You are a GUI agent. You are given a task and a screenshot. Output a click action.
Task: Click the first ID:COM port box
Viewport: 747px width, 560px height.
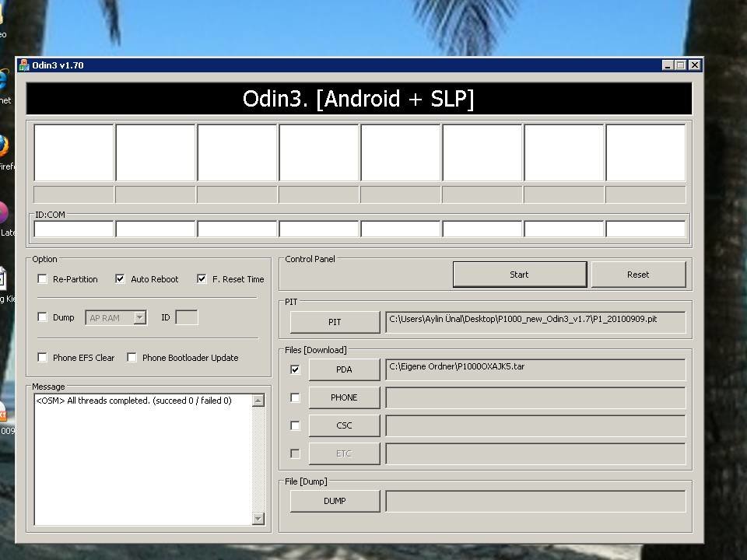pos(74,229)
